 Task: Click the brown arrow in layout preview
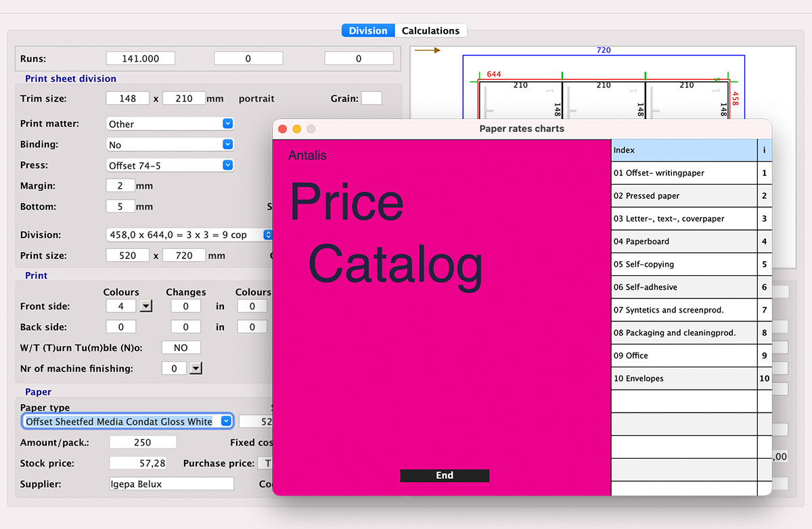[x=428, y=50]
